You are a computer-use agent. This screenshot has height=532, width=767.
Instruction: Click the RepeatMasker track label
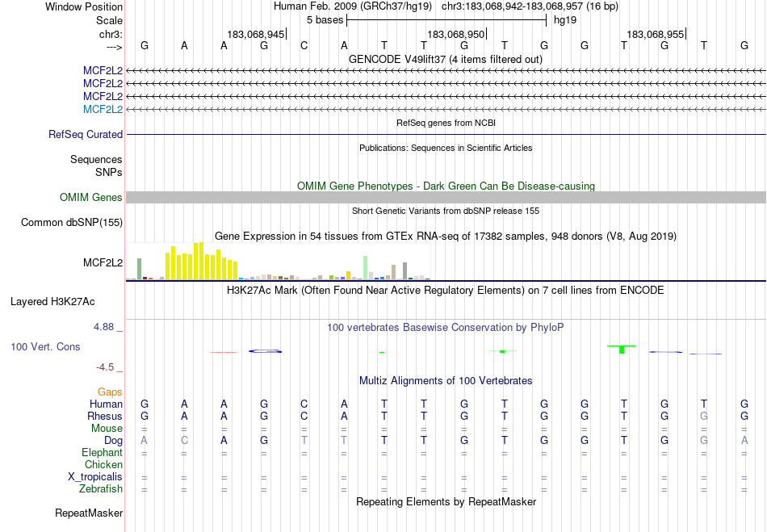coord(89,513)
